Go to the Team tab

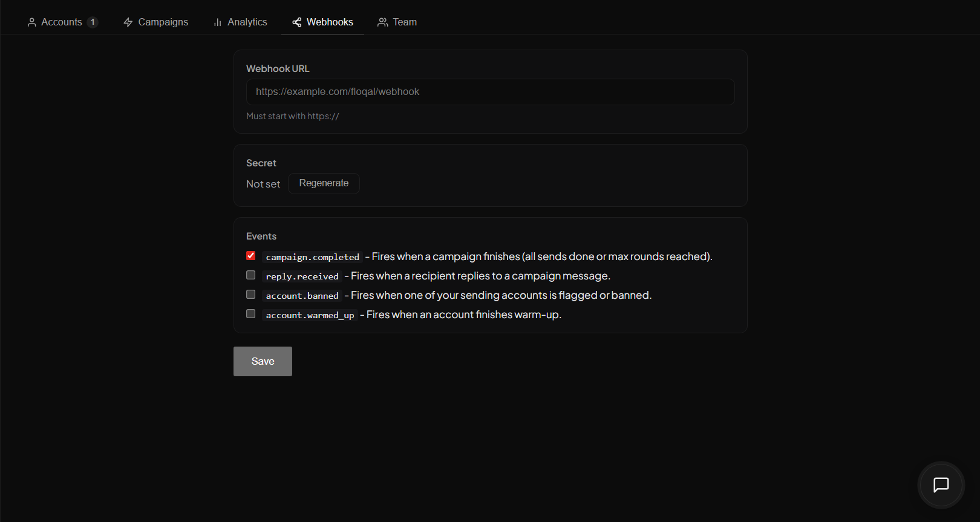point(397,22)
